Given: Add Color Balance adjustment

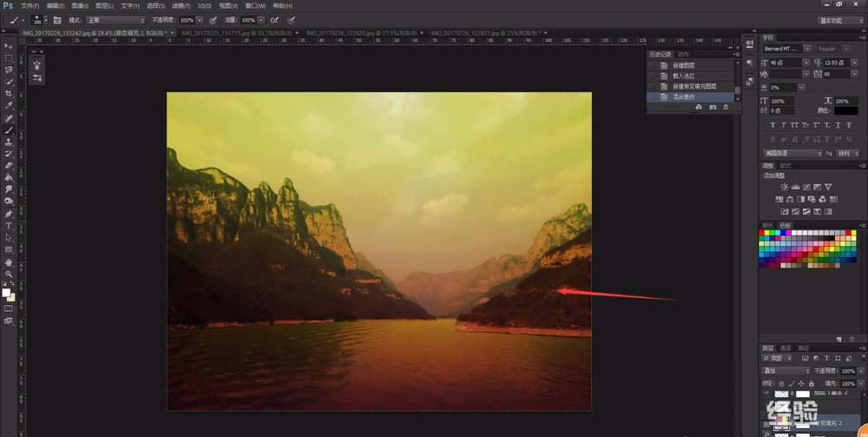Looking at the screenshot, I should coord(790,200).
